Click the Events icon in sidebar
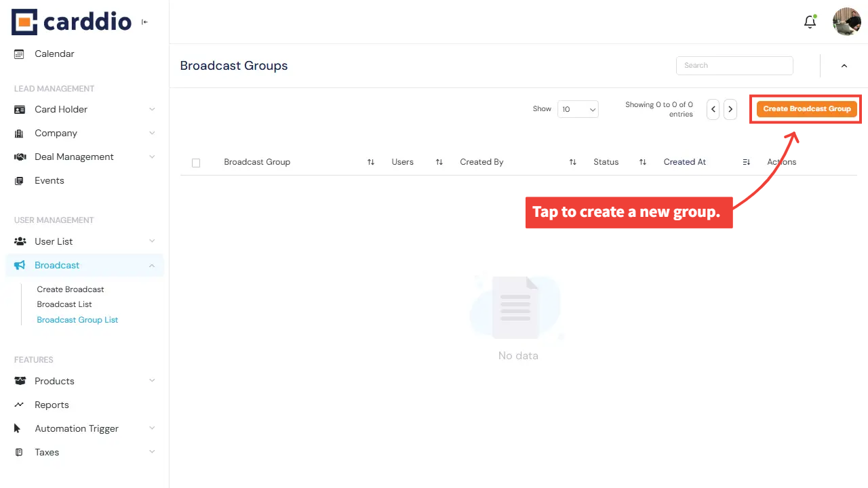868x488 pixels. click(x=20, y=180)
